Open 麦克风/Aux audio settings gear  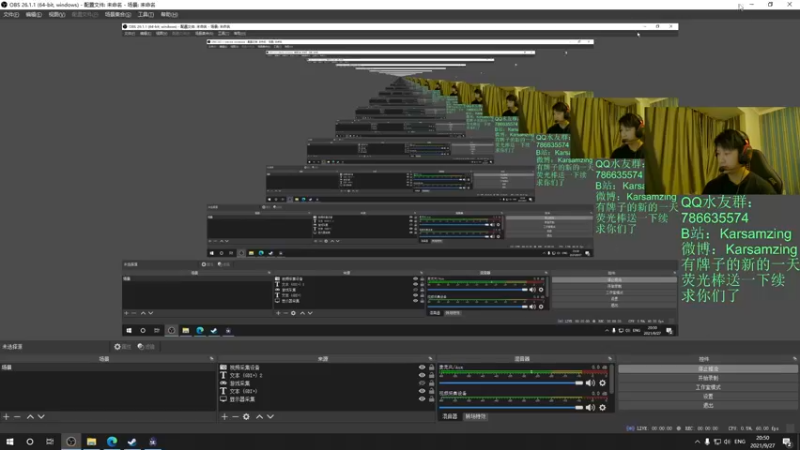point(603,383)
